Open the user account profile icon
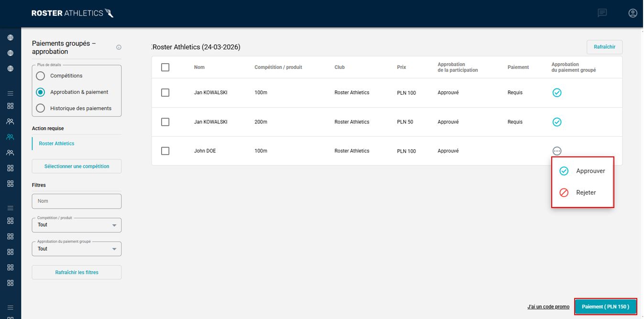The width and height of the screenshot is (644, 319). (633, 13)
